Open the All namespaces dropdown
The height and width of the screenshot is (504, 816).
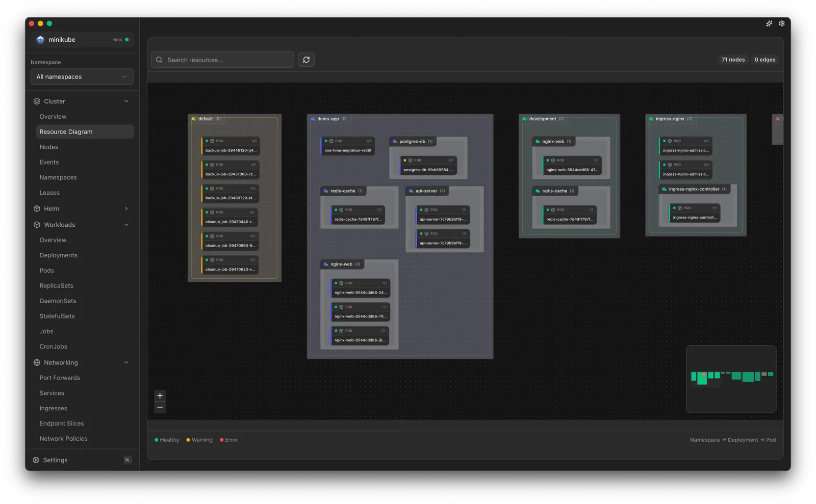82,76
